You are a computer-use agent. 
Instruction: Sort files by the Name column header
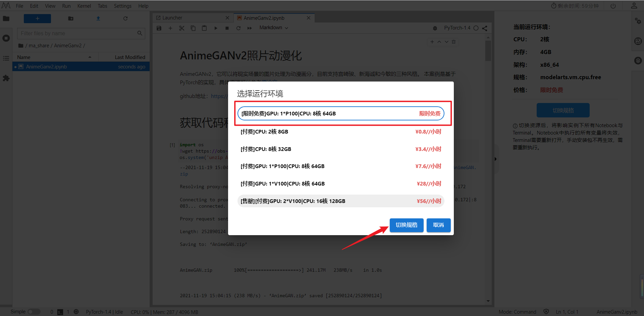(55, 57)
